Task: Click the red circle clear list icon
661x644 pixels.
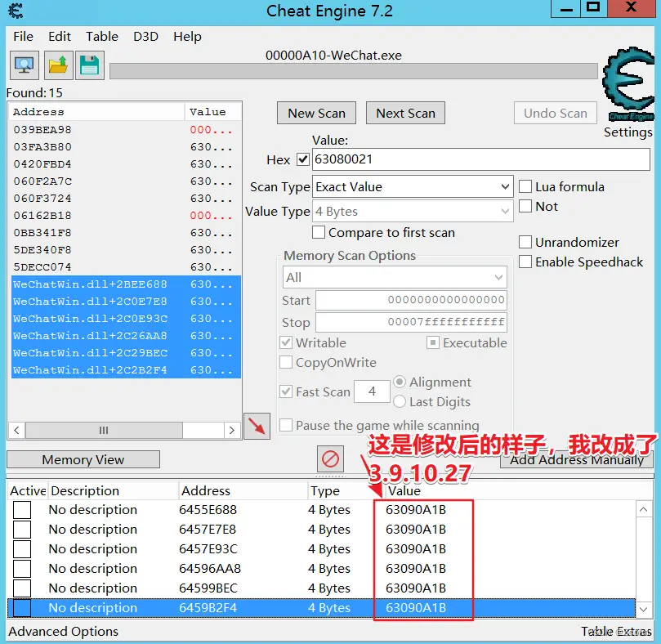Action: click(331, 458)
